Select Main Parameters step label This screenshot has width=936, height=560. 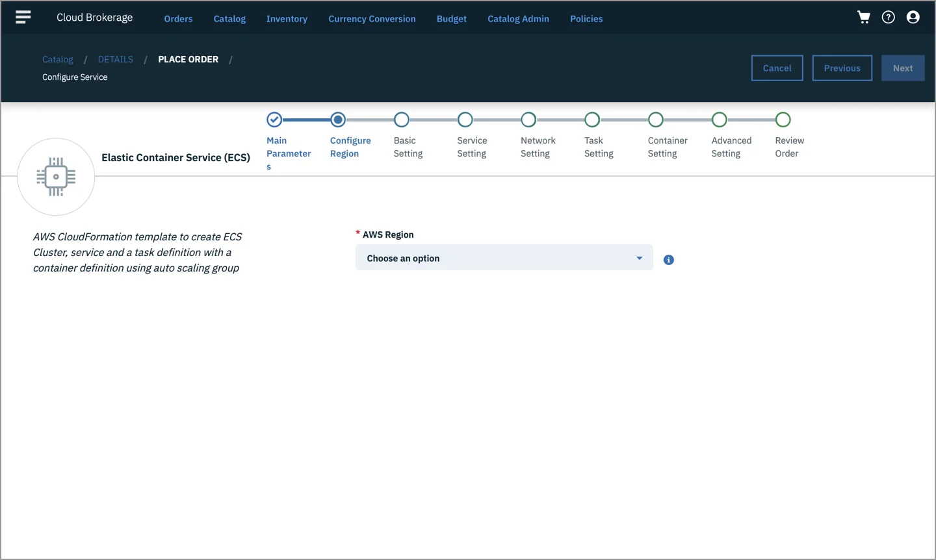coord(289,153)
